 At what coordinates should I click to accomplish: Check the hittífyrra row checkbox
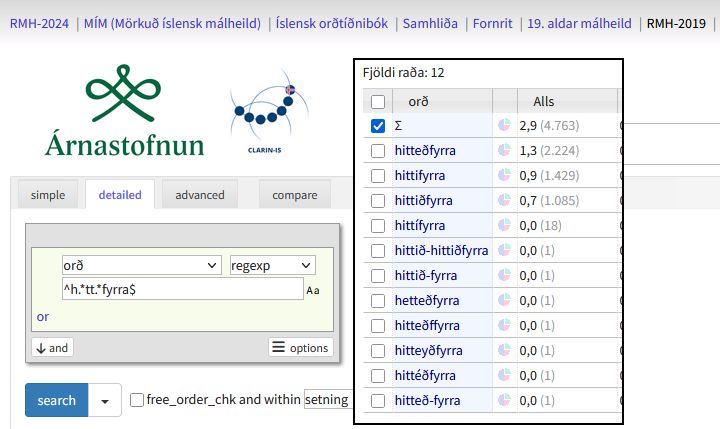(378, 226)
